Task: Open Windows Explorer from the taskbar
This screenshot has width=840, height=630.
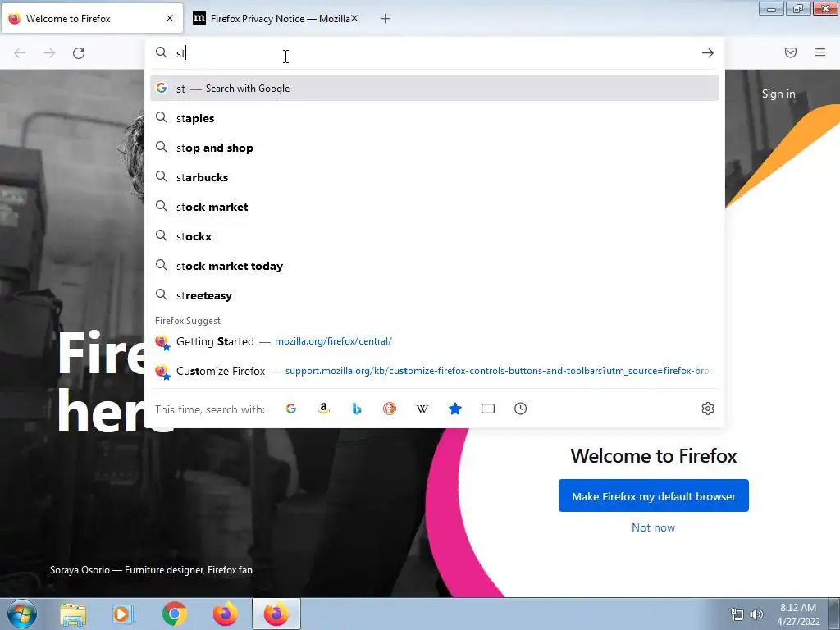Action: pyautogui.click(x=73, y=614)
